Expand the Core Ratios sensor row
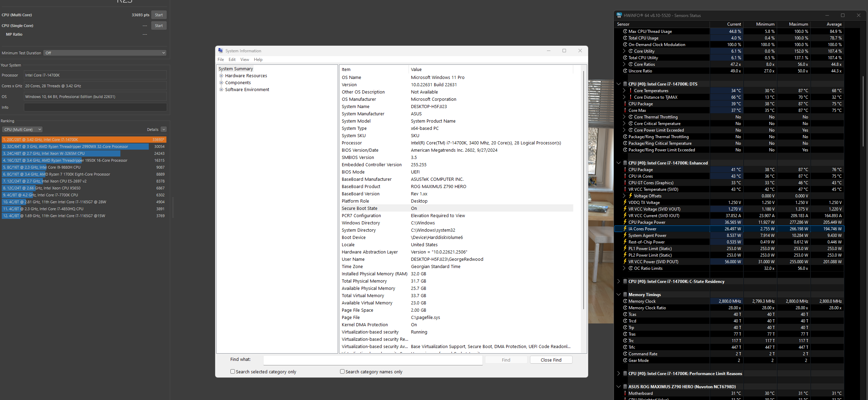868x400 pixels. pyautogui.click(x=624, y=64)
